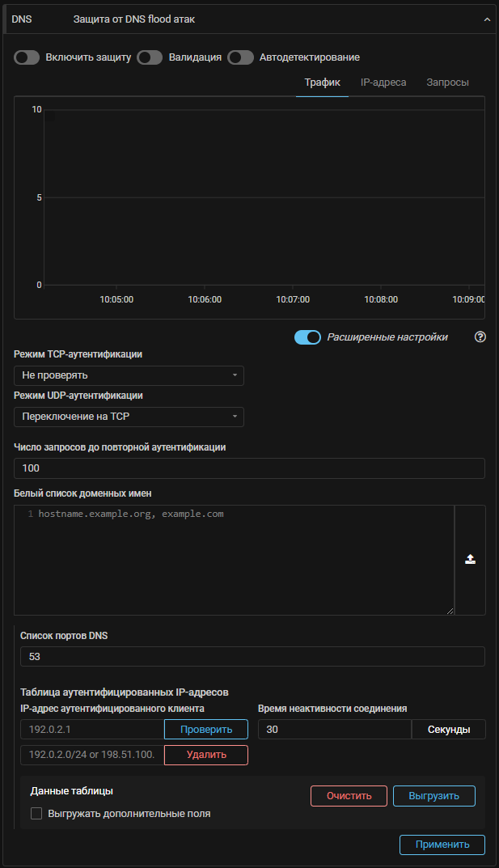Click the upload icon beside domain whitelist
This screenshot has width=499, height=868.
click(x=470, y=560)
